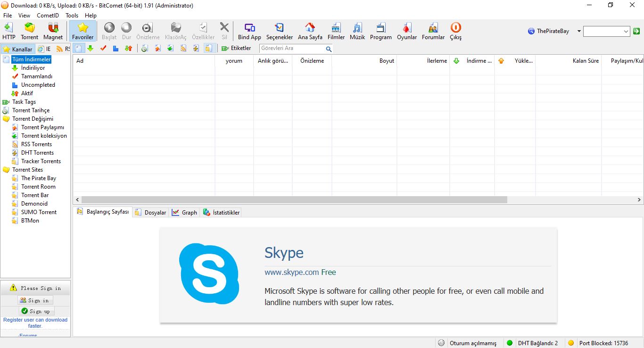Image resolution: width=644 pixels, height=348 pixels.
Task: Sort task list by Boyut column
Action: point(364,61)
